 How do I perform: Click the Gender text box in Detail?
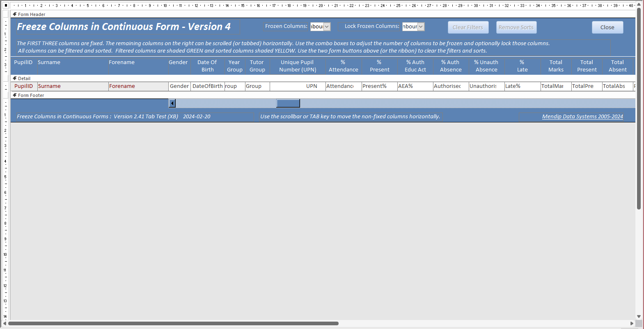tap(180, 86)
